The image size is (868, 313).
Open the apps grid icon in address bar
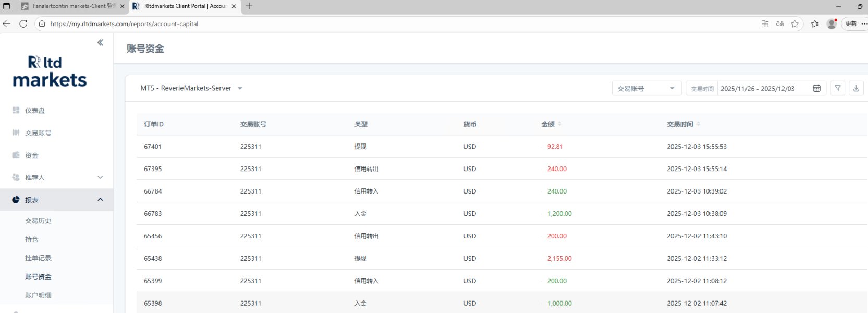765,23
